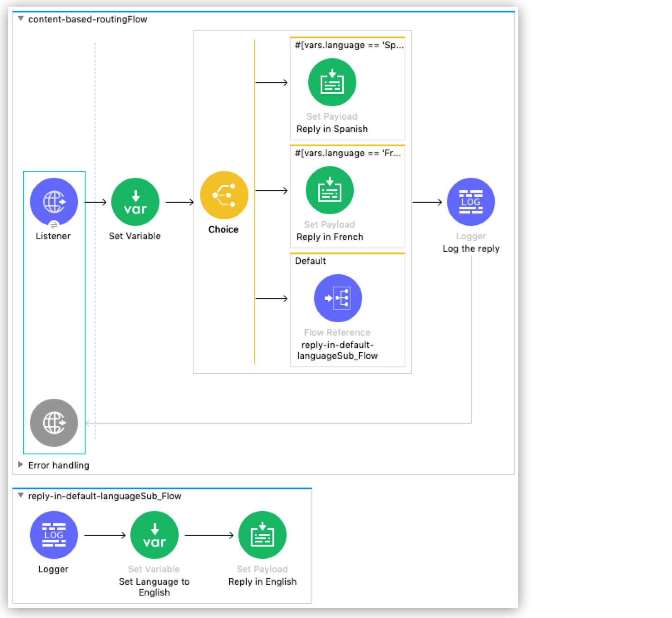Select the Reply in French Set Payload icon
Image resolution: width=672 pixels, height=618 pixels.
(329, 190)
